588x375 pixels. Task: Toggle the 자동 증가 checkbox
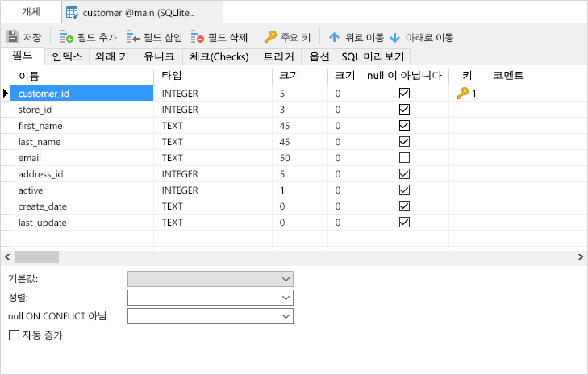click(14, 335)
